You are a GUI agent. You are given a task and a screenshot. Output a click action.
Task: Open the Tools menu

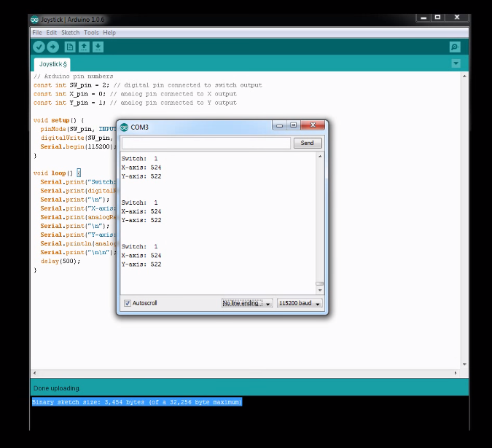(91, 33)
